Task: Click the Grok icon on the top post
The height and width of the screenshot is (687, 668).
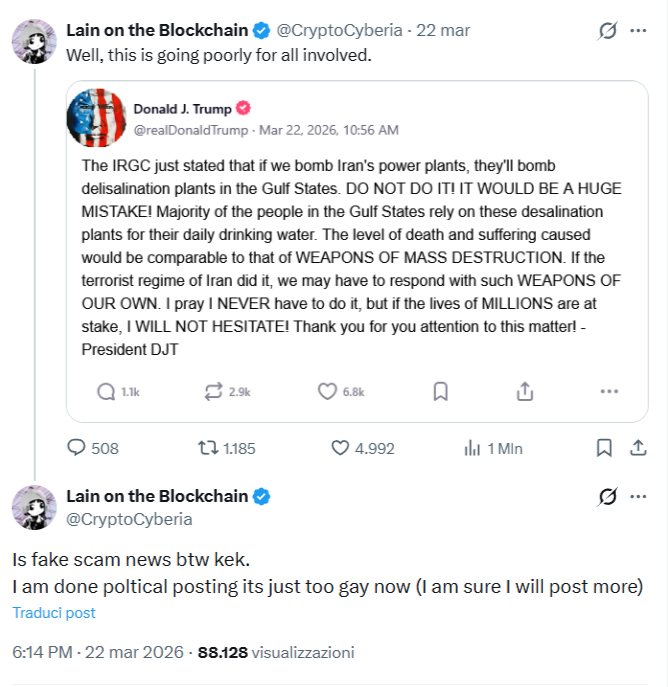Action: pyautogui.click(x=607, y=31)
